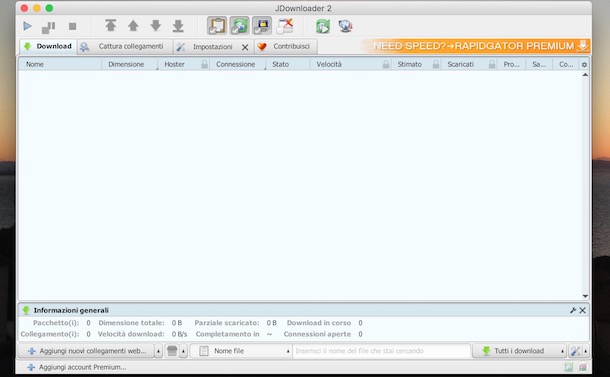
Task: Toggle silent mode flag icon
Action: coord(285,26)
